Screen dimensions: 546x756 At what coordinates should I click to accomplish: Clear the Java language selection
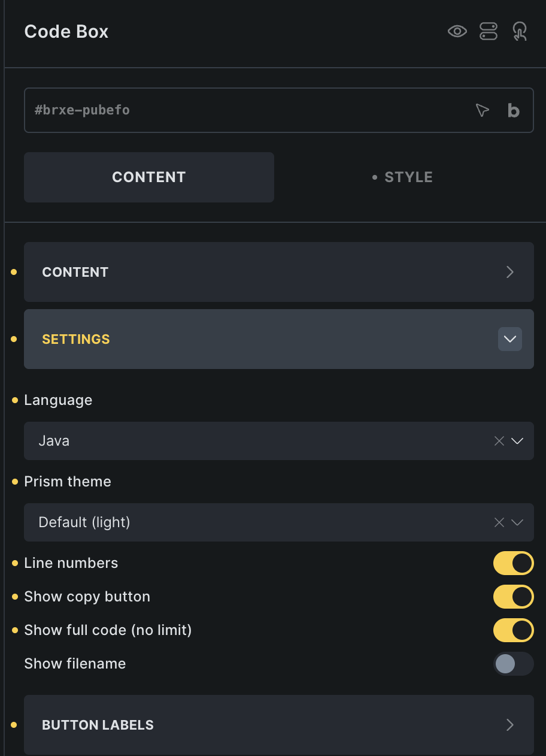[x=499, y=441]
